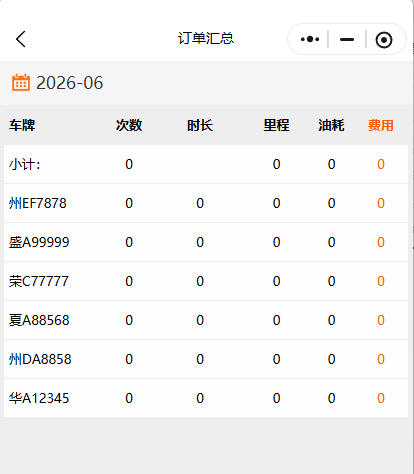Sort by the 时长 column header
Screen dimensions: 414x474
200,125
